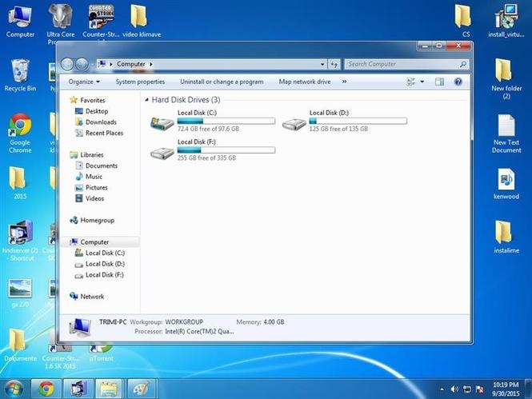Select the Counter-Strike desktop shortcut at top
The height and width of the screenshot is (399, 532).
coord(101,21)
